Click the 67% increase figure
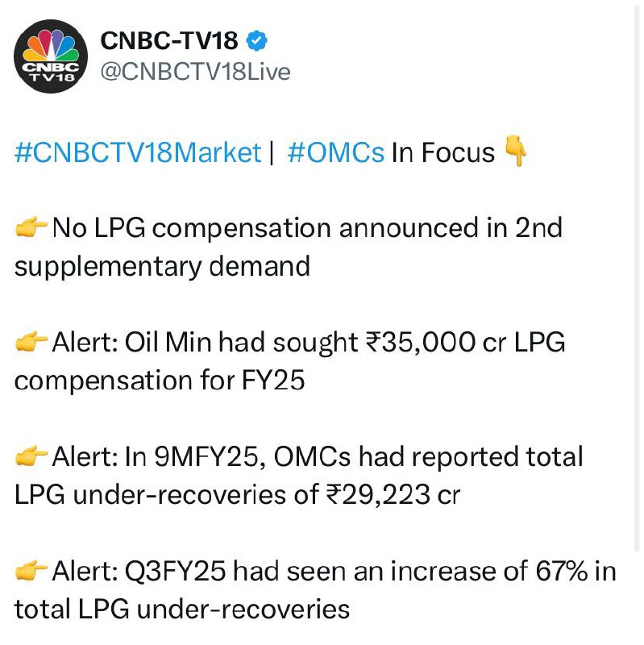The image size is (644, 645). pyautogui.click(x=562, y=571)
